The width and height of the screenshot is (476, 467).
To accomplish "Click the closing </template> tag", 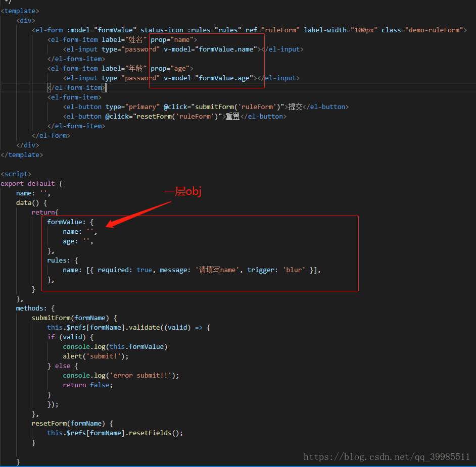I will 22,154.
